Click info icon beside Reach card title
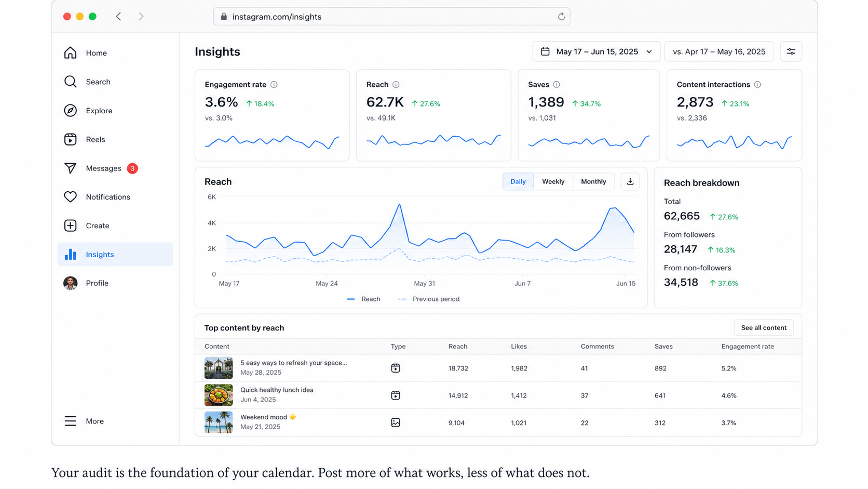868x489 pixels. [x=396, y=85]
